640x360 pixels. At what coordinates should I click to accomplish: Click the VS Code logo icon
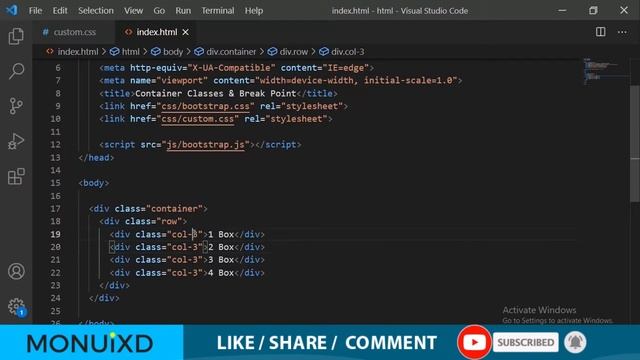(x=11, y=10)
